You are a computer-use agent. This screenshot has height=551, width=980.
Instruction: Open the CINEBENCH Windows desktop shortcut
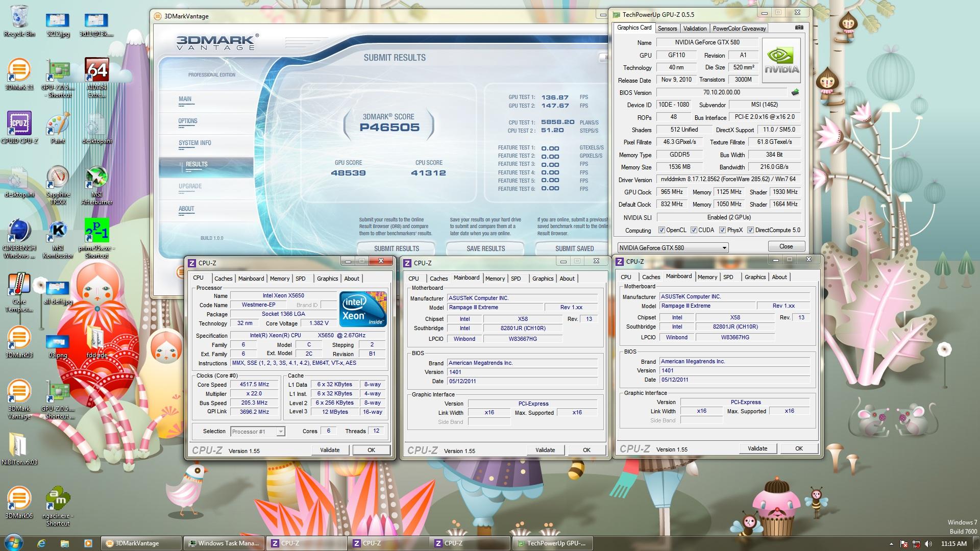pos(19,239)
